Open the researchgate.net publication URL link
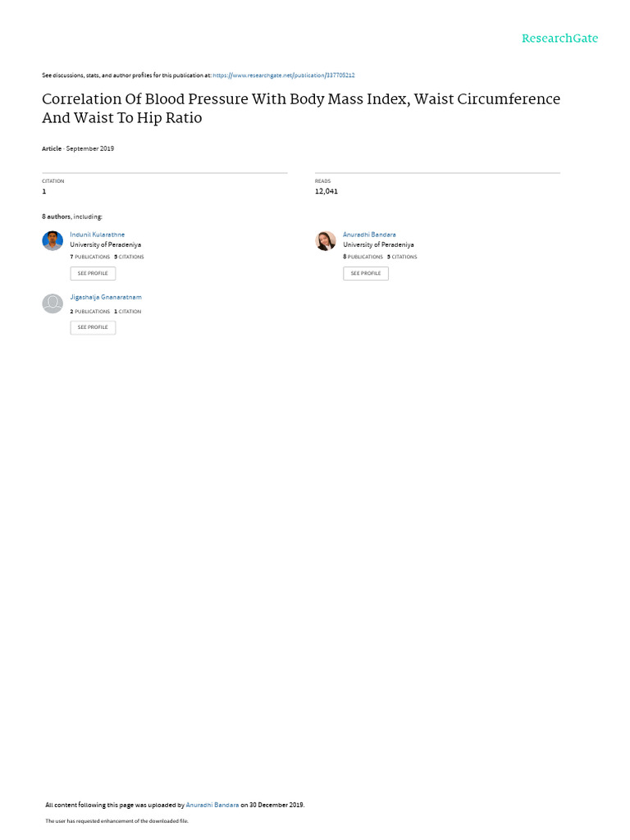The height and width of the screenshot is (840, 630). 283,75
